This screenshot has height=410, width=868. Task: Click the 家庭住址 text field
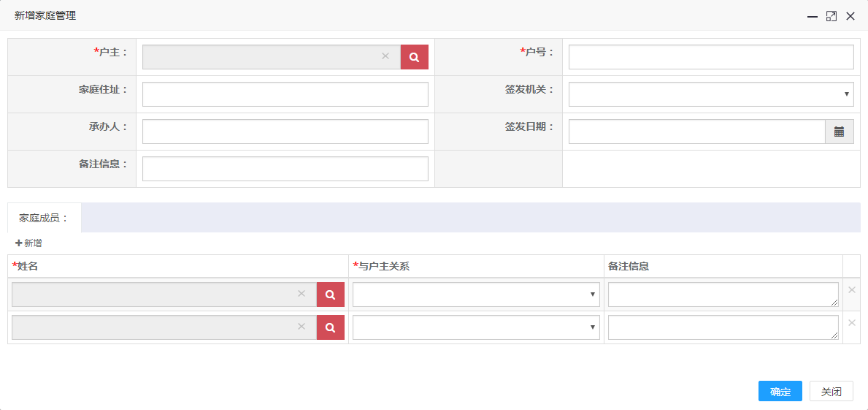(x=285, y=94)
